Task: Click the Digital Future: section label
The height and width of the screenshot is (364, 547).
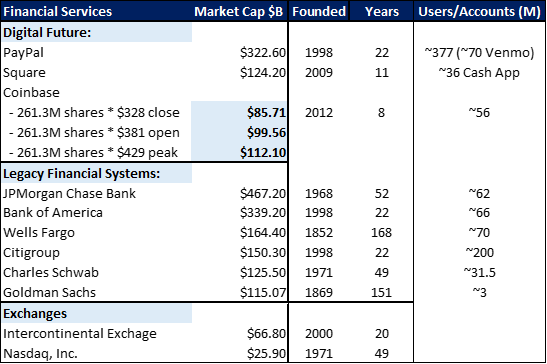Action: tap(47, 32)
